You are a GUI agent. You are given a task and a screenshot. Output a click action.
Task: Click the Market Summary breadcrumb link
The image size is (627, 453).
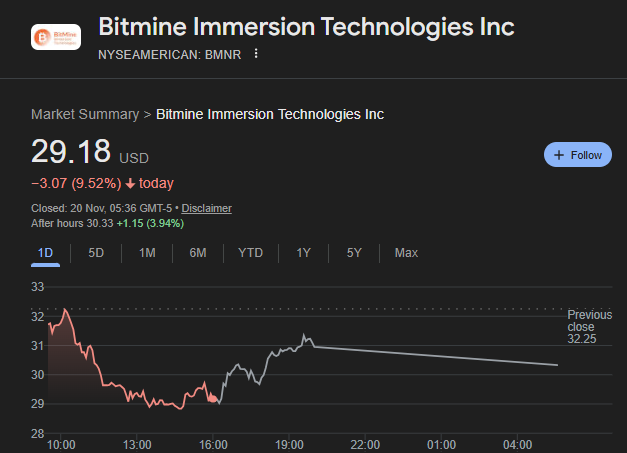coord(85,114)
